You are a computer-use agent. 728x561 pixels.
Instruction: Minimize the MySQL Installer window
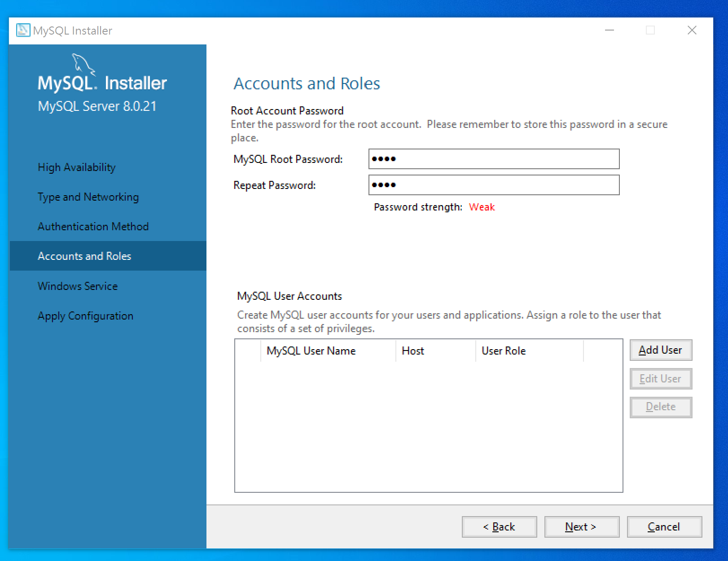(609, 30)
